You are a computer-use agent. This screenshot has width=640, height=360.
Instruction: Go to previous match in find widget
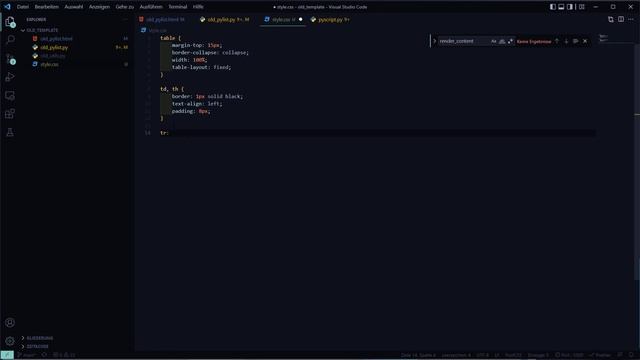click(557, 41)
